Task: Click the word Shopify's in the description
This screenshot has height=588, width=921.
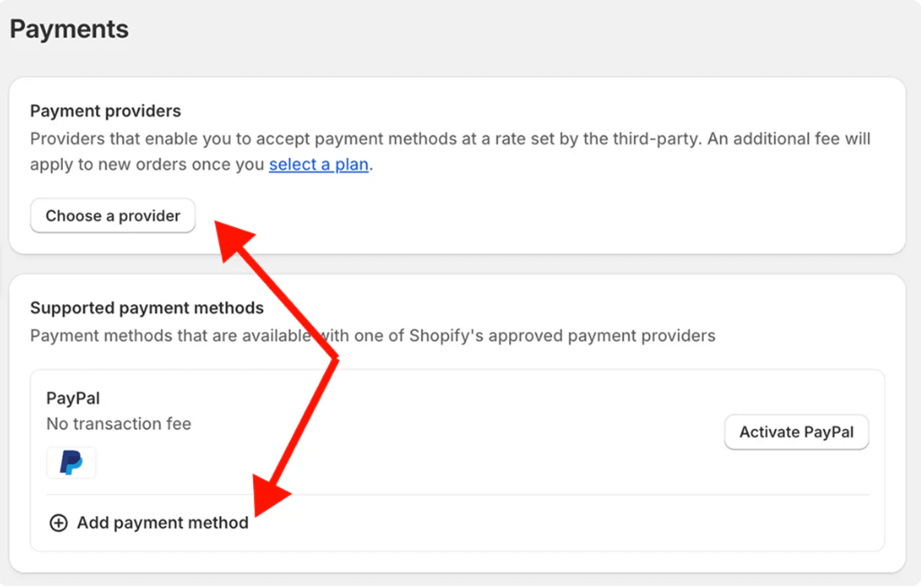Action: pos(444,336)
